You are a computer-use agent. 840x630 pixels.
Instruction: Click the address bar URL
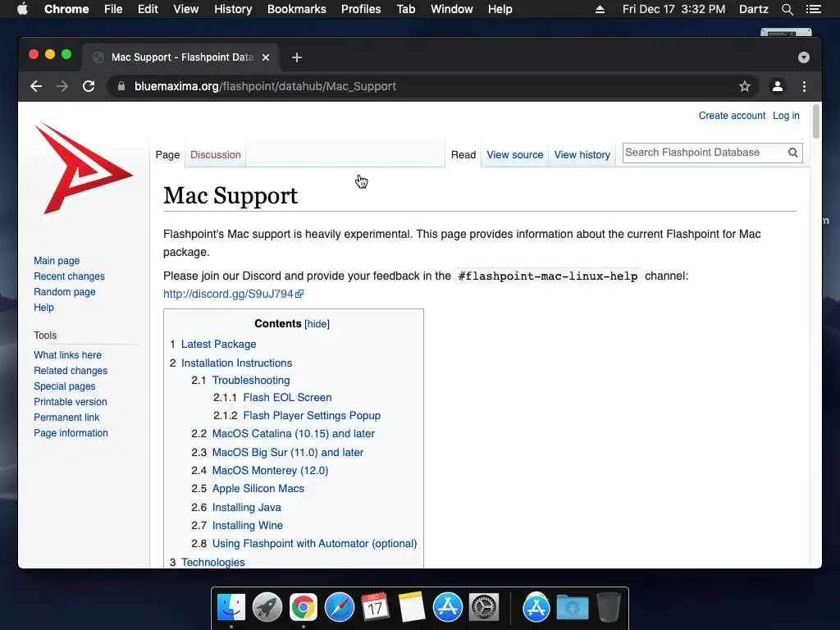pos(265,86)
